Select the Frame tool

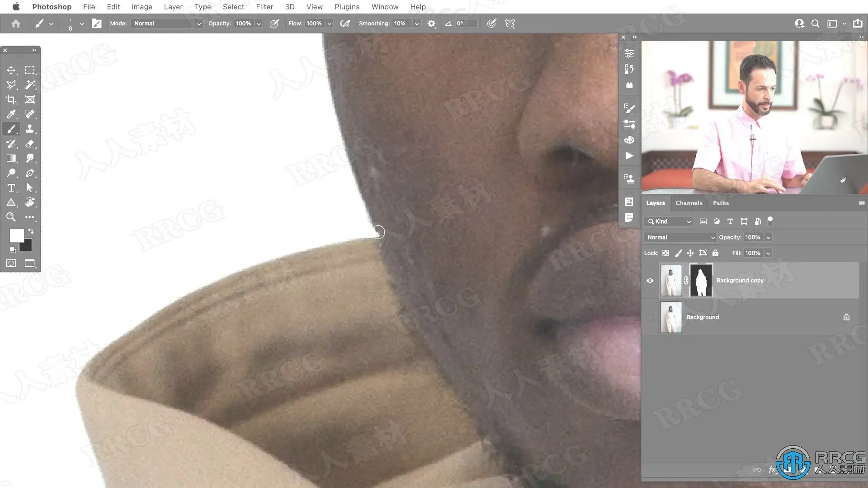[30, 99]
